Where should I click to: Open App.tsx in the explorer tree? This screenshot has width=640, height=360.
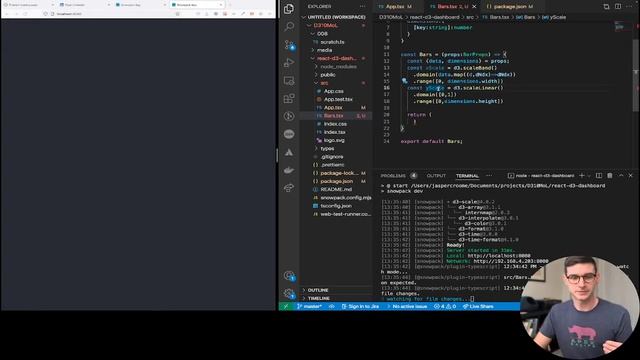(336, 107)
